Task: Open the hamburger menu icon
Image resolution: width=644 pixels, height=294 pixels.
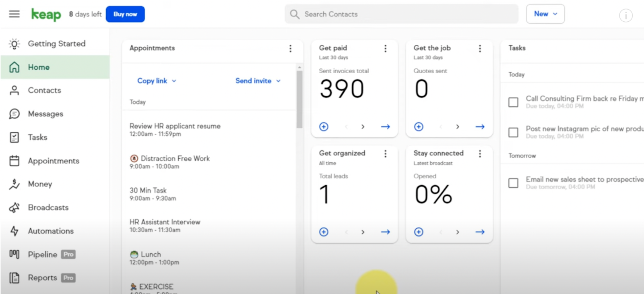Action: 14,14
